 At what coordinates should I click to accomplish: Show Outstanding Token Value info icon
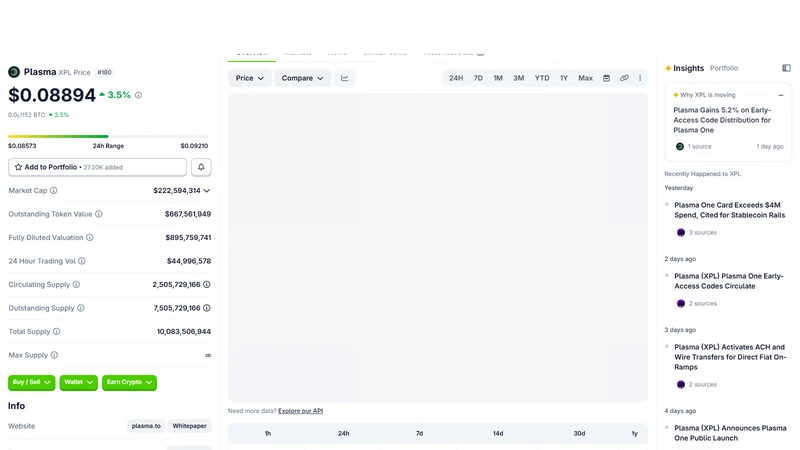[x=98, y=214]
